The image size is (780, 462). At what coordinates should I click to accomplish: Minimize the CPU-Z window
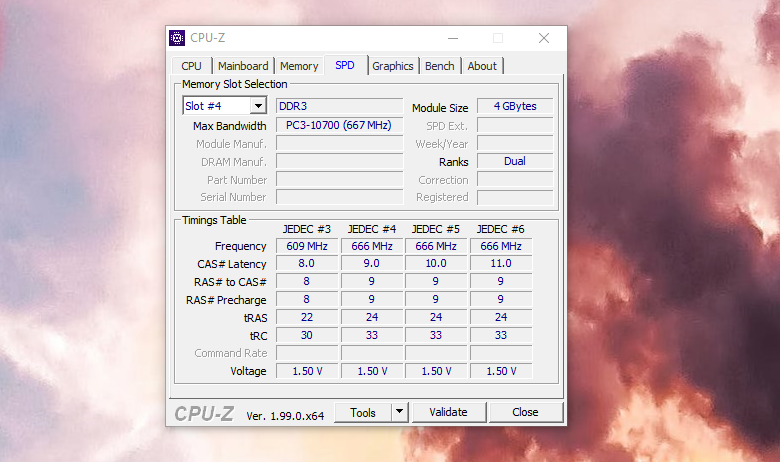pyautogui.click(x=453, y=38)
